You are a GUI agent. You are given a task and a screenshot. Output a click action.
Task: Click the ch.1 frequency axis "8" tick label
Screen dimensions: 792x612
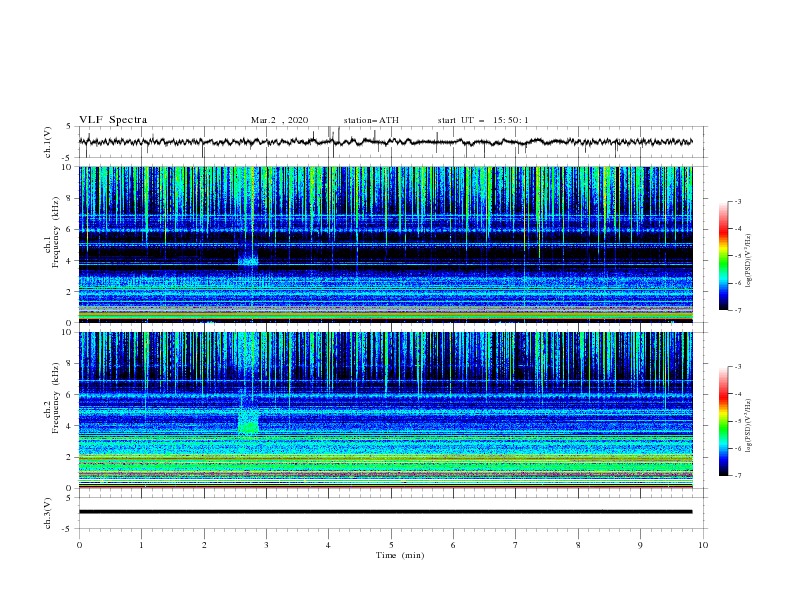tap(70, 198)
